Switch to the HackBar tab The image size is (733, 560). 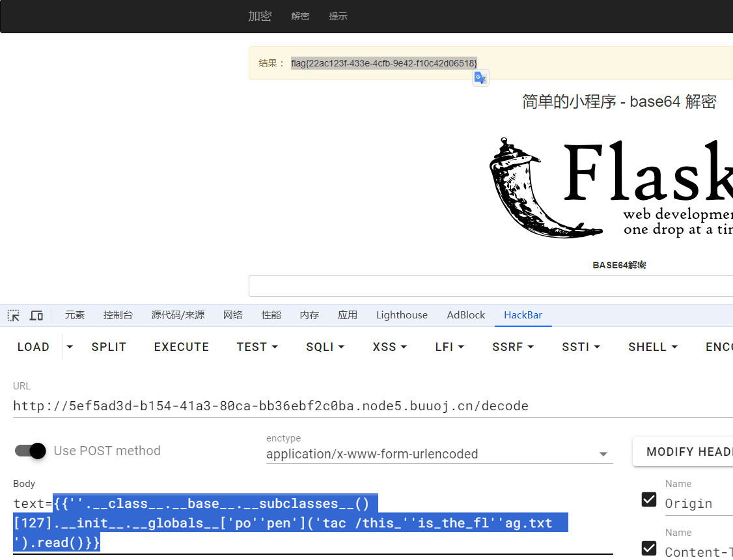coord(523,315)
